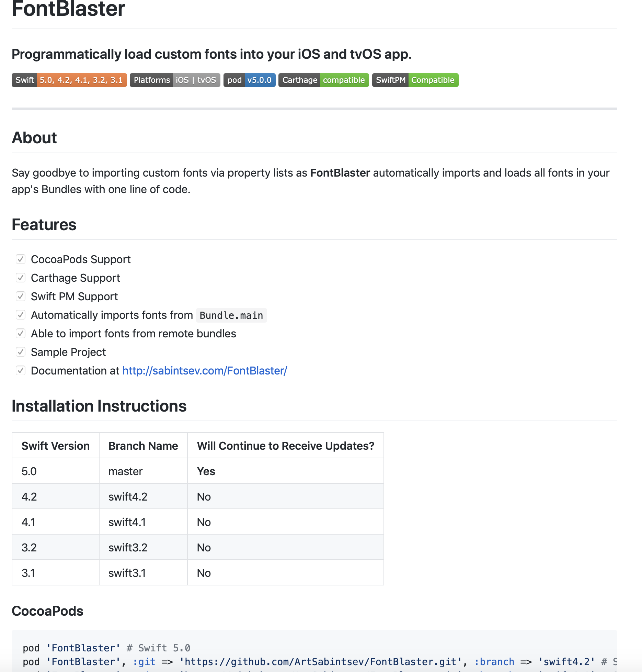Toggle the Documentation checkbox

click(21, 370)
